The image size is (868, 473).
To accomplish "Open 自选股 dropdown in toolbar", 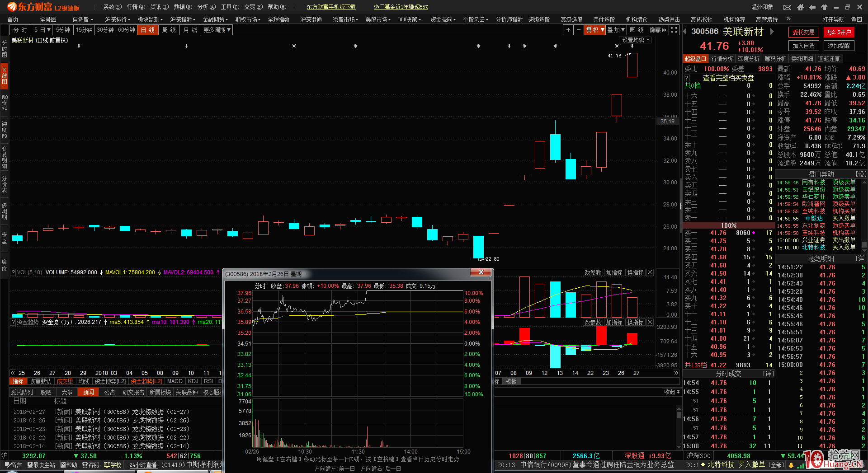I will [83, 19].
